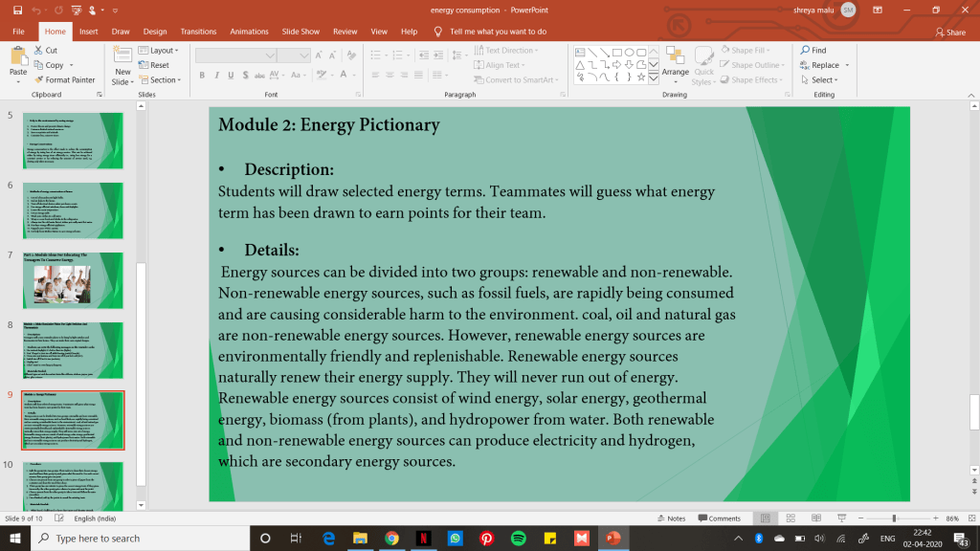This screenshot has height=551, width=980.
Task: Select the Format Painter tool
Action: tap(64, 80)
